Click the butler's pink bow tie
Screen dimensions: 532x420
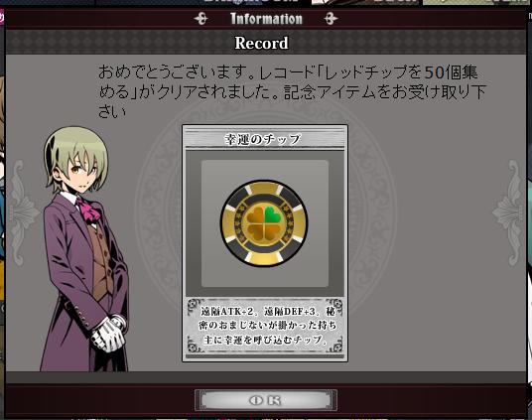pos(89,210)
